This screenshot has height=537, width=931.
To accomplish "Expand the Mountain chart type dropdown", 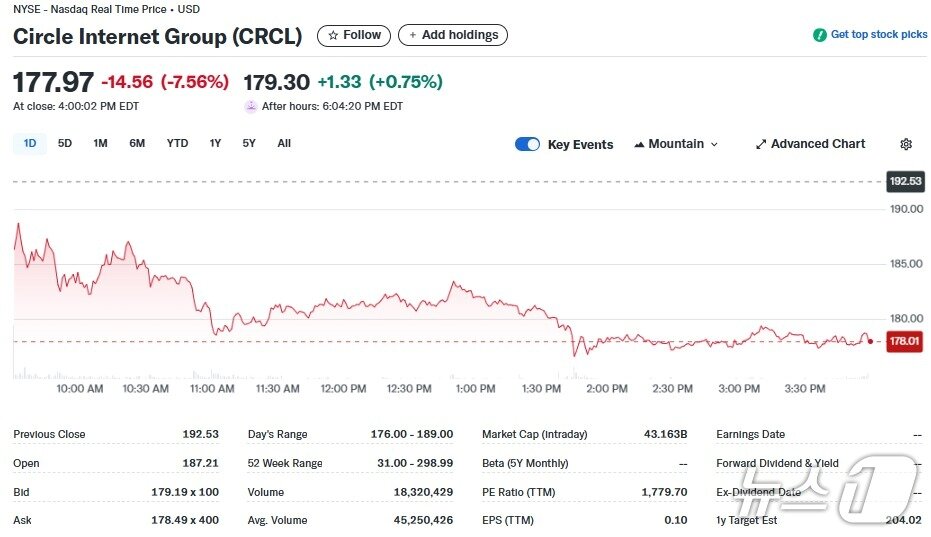I will pyautogui.click(x=714, y=144).
